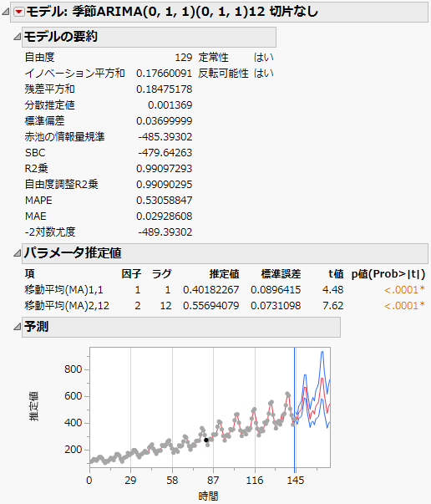
Task: Select the <.0001* p-value for MA1,1
Action: click(x=404, y=289)
